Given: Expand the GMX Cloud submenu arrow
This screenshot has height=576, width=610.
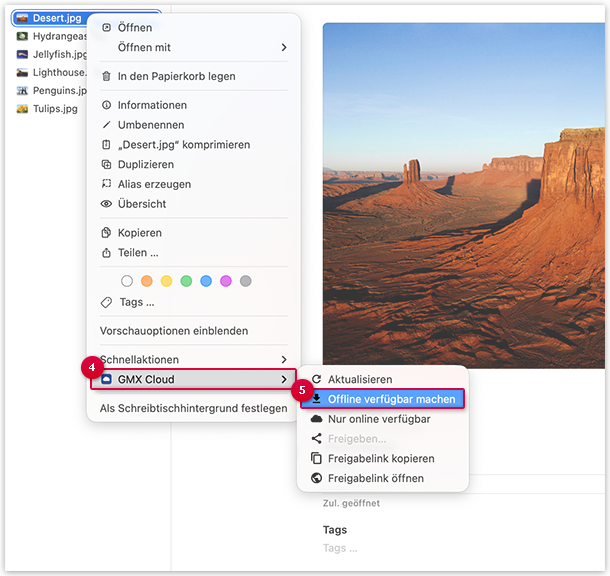Looking at the screenshot, I should tap(284, 379).
